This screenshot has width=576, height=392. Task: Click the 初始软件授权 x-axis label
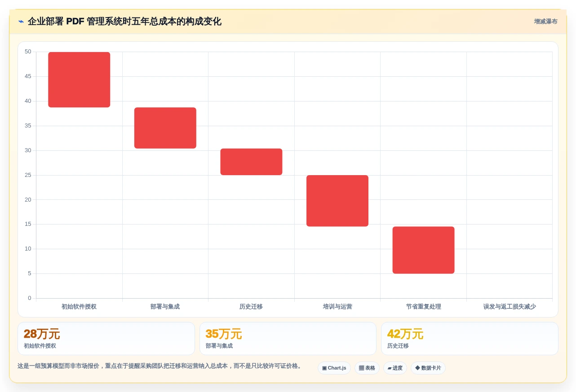[x=79, y=307]
